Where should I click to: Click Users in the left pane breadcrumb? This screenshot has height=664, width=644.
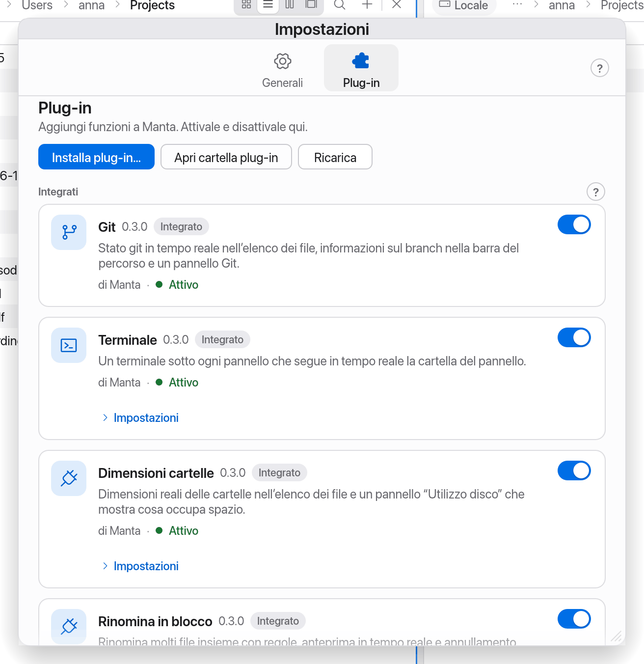coord(37,5)
